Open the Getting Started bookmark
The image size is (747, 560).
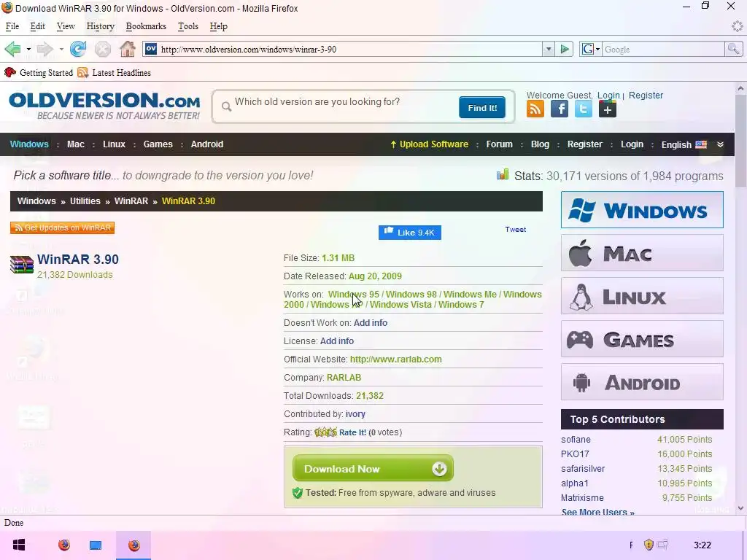pyautogui.click(x=39, y=73)
